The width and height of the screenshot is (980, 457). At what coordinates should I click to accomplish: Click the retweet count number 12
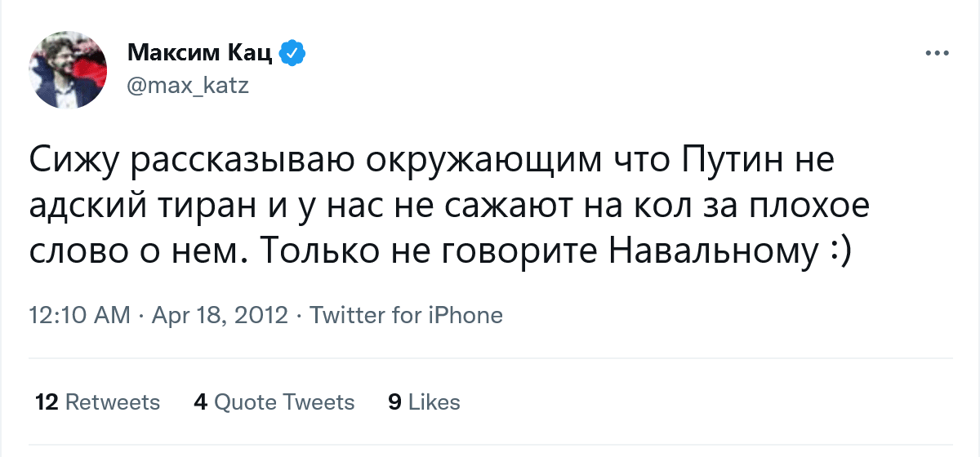tap(47, 402)
